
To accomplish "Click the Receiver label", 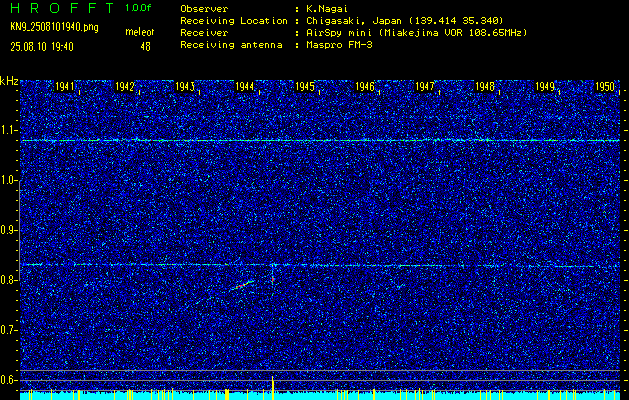I will tap(204, 32).
